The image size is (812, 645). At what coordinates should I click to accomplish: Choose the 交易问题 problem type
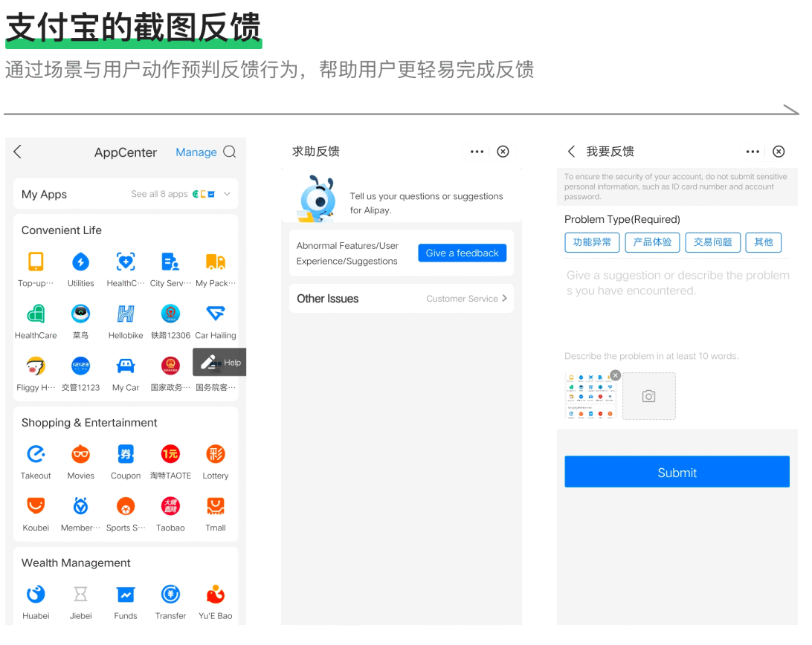[712, 242]
